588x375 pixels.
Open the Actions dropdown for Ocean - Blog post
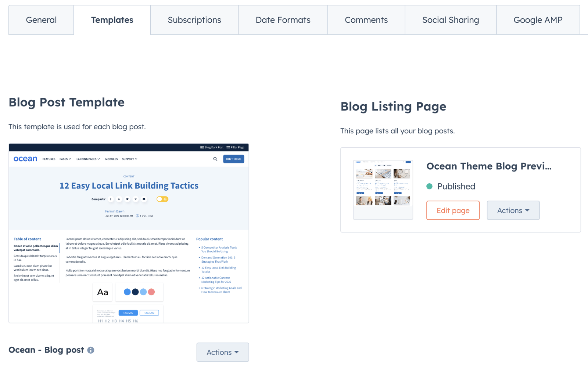[x=222, y=352]
